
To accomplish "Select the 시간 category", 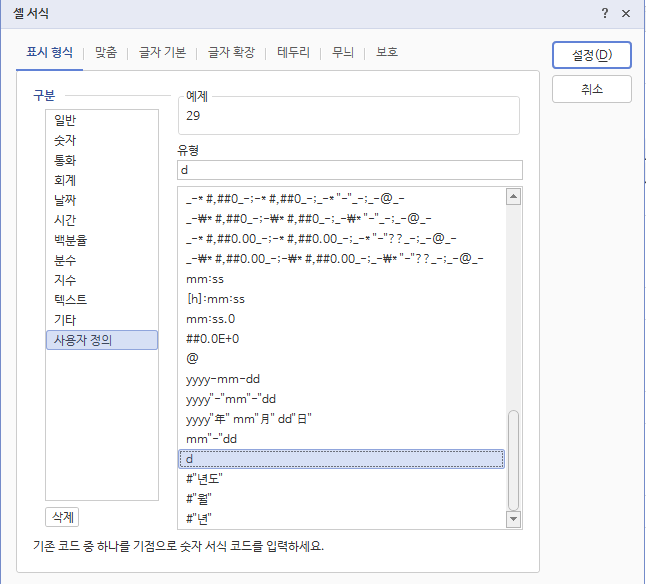I will click(102, 220).
